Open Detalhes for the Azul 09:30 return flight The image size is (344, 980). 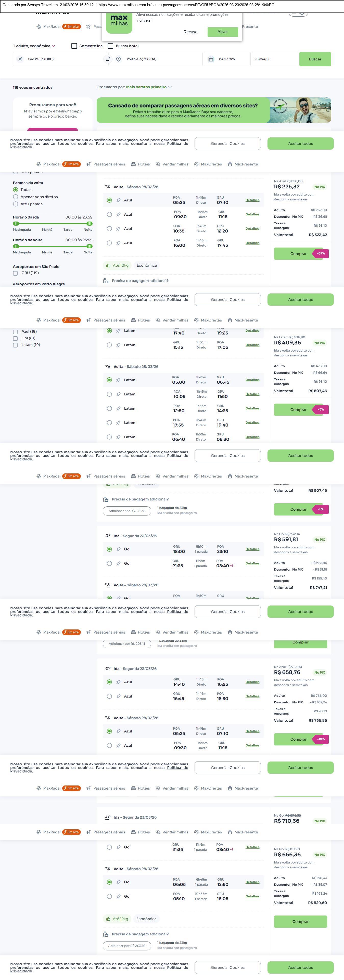click(252, 215)
